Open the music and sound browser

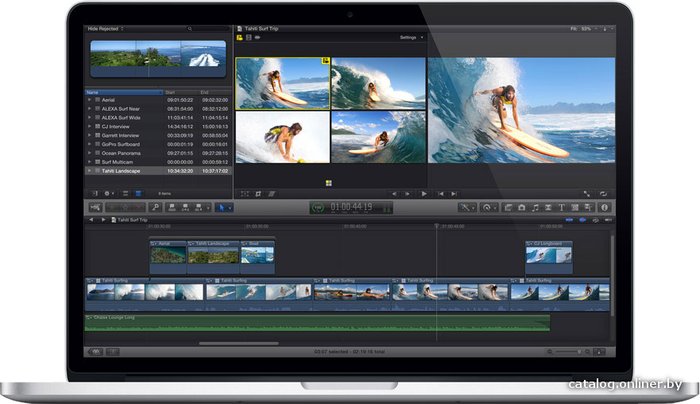(535, 208)
